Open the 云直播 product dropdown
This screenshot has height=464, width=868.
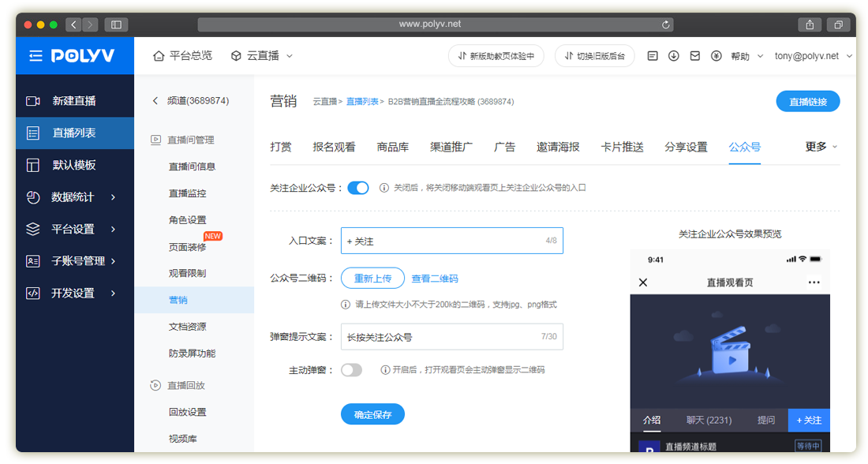[262, 56]
